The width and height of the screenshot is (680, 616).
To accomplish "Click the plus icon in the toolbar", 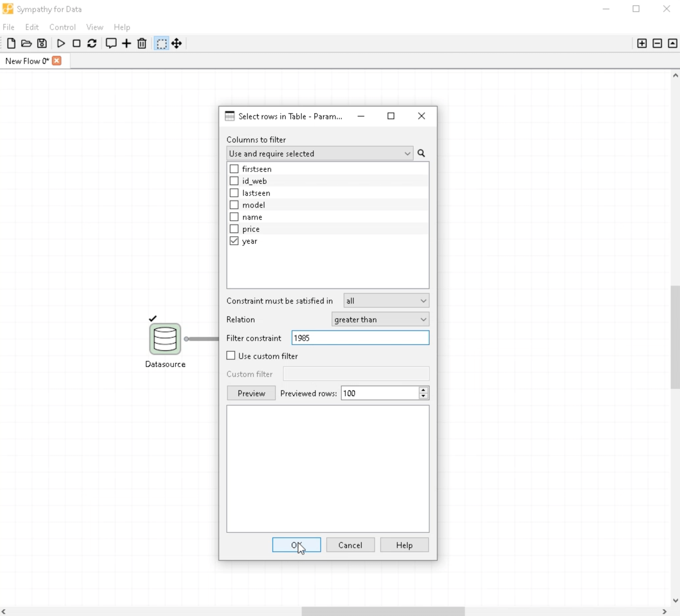I will pos(127,43).
